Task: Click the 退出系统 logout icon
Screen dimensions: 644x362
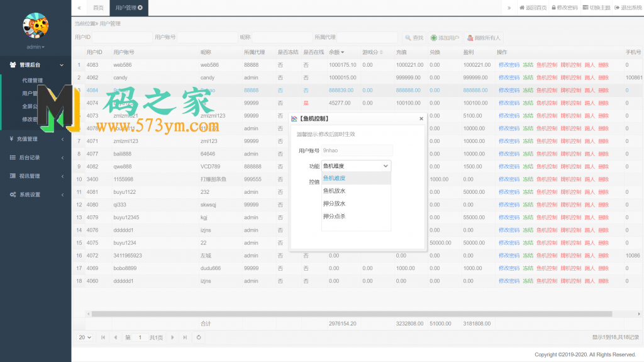Action: pyautogui.click(x=617, y=8)
